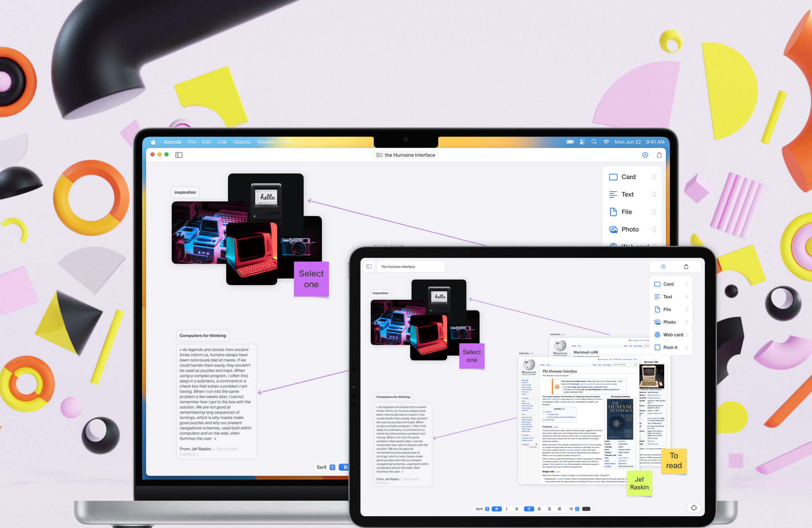
Task: Click text color swatch on iPad toolbar
Action: 586,509
